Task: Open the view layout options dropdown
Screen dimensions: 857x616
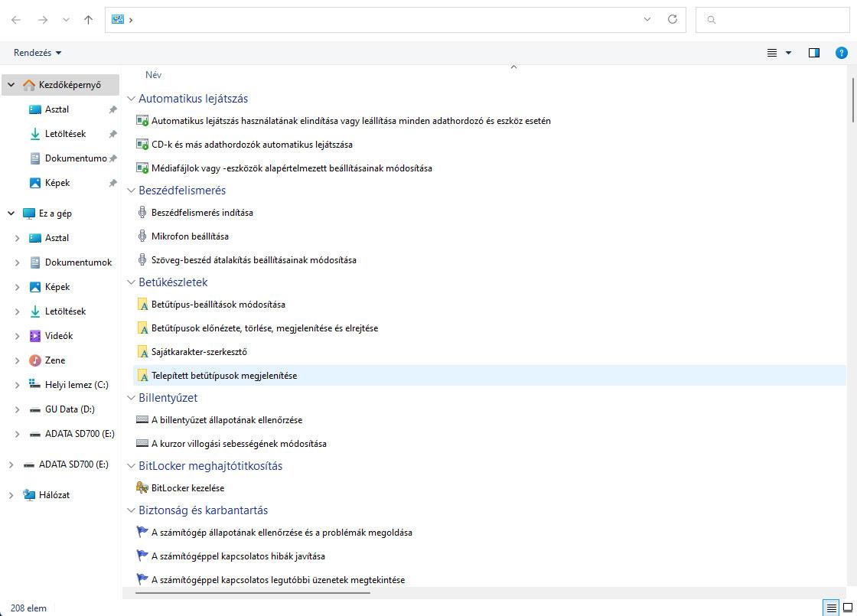Action: [x=779, y=53]
